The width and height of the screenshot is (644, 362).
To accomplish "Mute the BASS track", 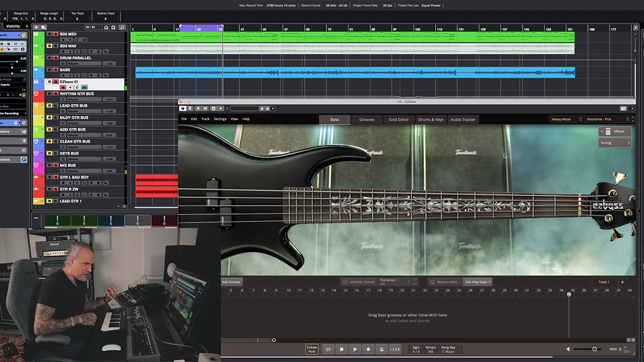I will pyautogui.click(x=49, y=70).
